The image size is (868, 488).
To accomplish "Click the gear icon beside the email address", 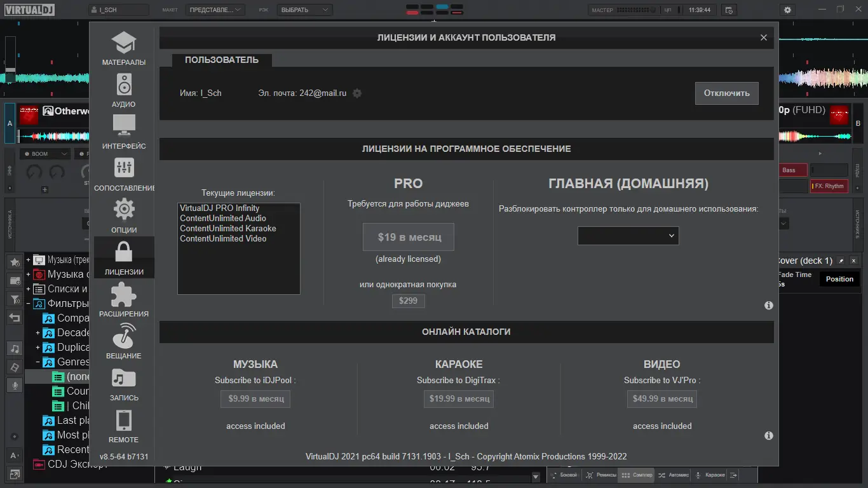I will [x=357, y=93].
